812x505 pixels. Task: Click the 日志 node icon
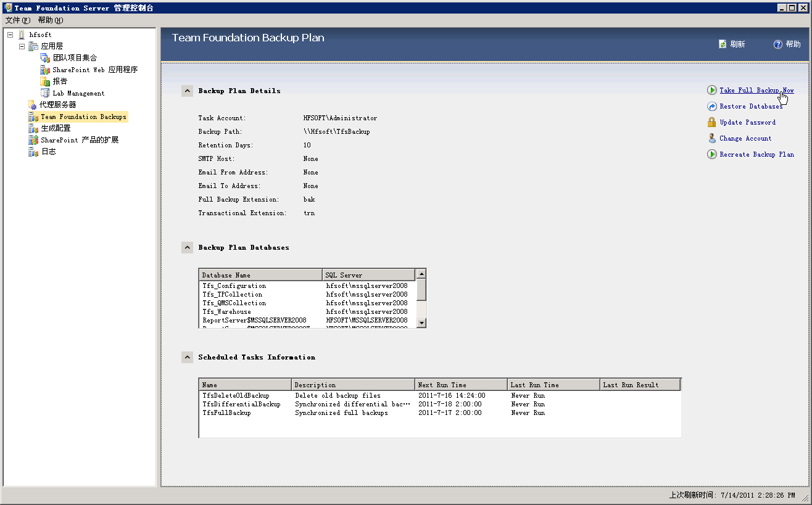click(33, 152)
